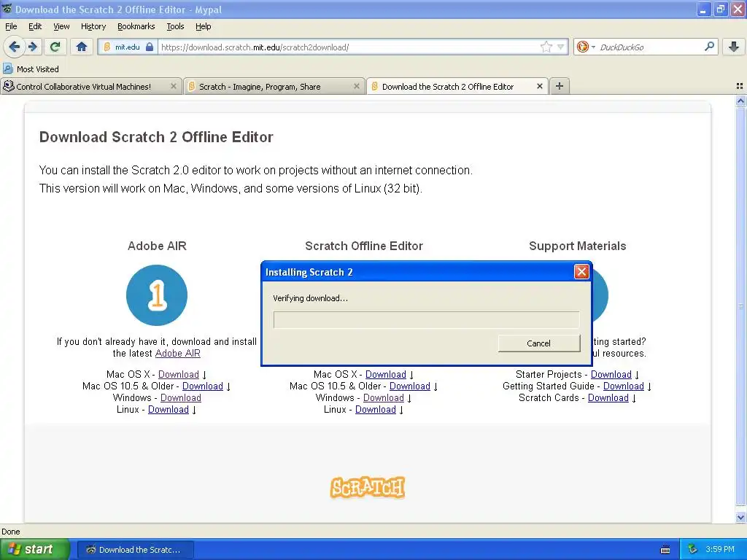Viewport: 747px width, 560px height.
Task: Open the URL history dropdown arrow
Action: coord(561,47)
